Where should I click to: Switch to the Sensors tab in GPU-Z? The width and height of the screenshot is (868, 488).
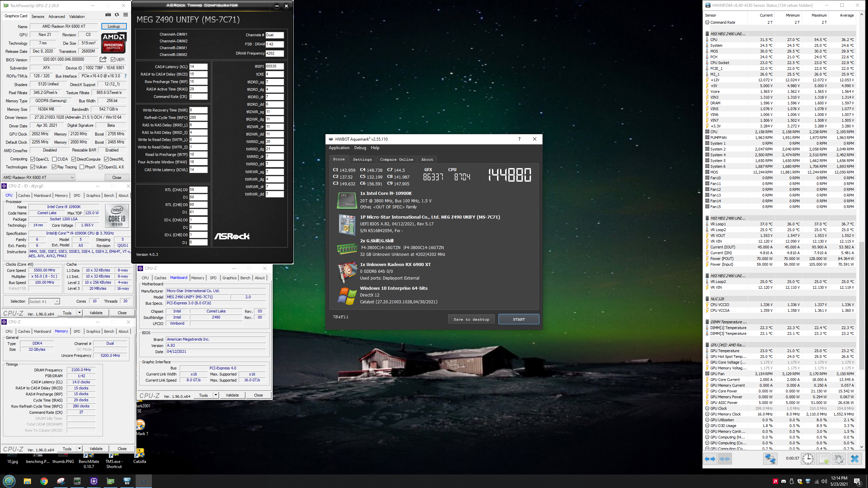tap(38, 16)
